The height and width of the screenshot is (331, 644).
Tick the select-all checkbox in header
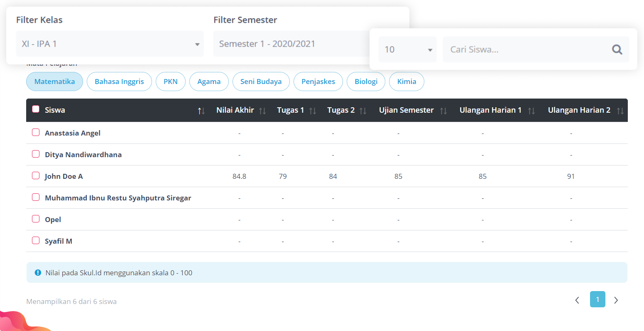(36, 109)
